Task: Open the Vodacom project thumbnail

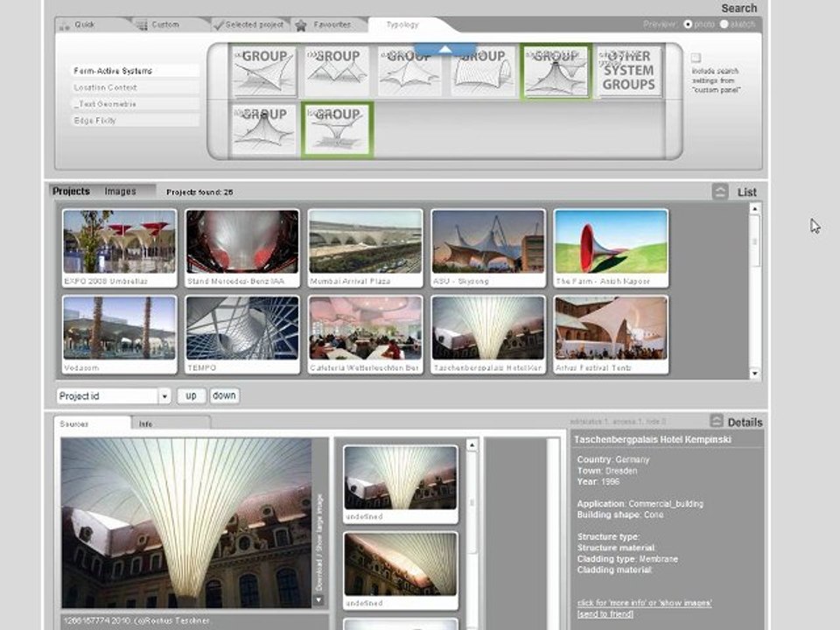Action: point(120,335)
